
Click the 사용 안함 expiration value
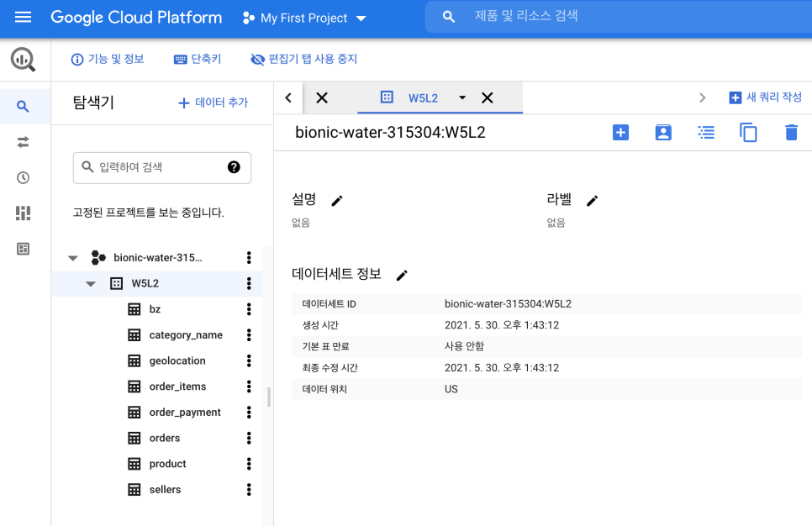[464, 346]
